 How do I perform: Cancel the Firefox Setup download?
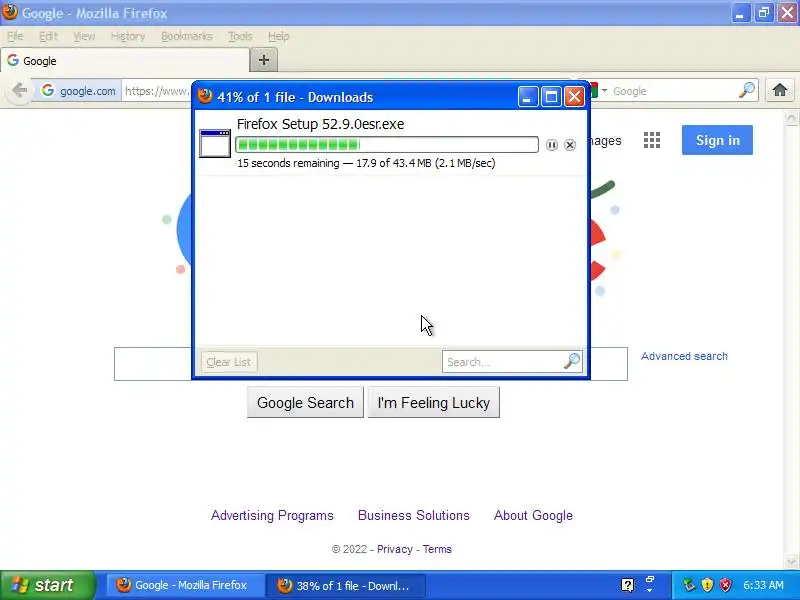tap(570, 145)
